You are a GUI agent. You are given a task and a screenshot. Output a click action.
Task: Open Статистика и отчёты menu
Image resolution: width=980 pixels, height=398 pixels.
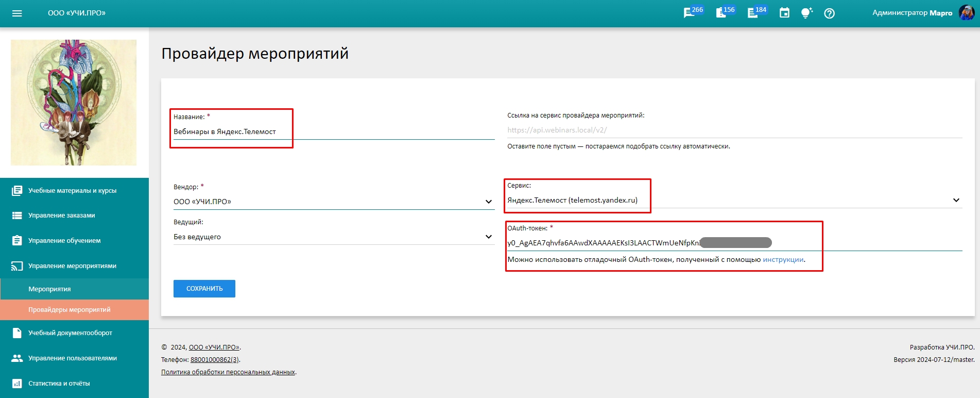pyautogui.click(x=74, y=384)
